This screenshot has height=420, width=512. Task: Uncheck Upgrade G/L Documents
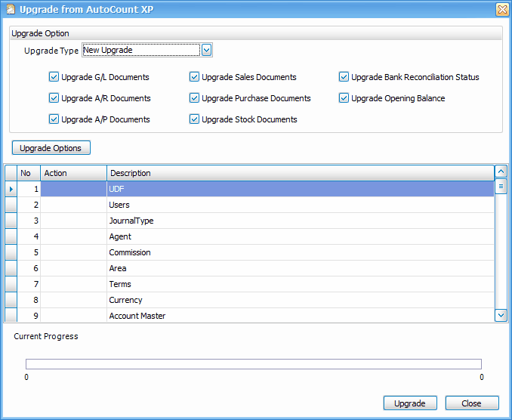pos(54,77)
